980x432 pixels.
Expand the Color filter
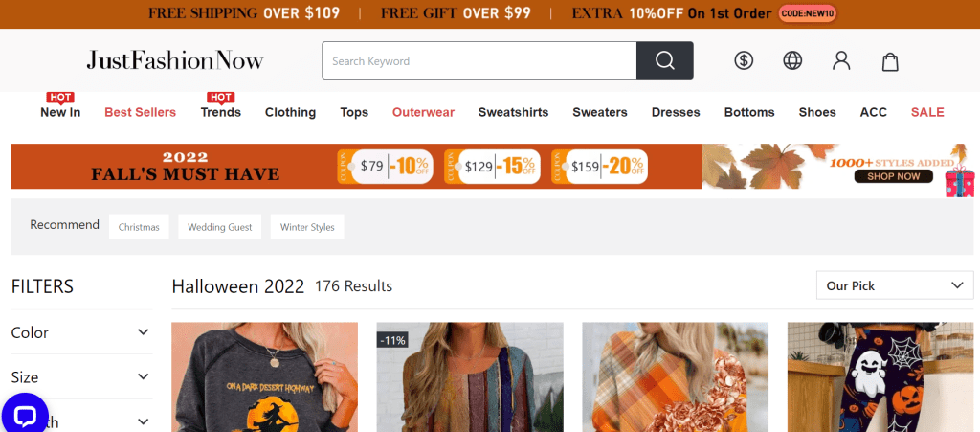click(81, 332)
